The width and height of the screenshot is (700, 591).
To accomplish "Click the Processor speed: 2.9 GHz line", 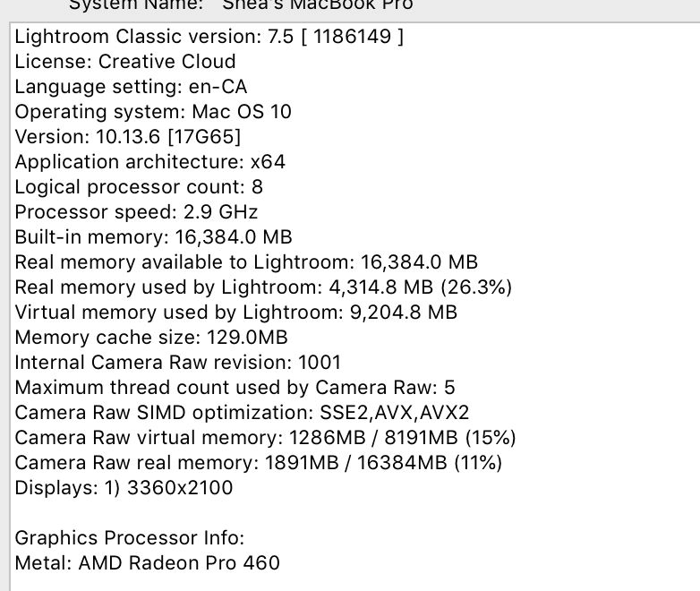I will pyautogui.click(x=136, y=212).
